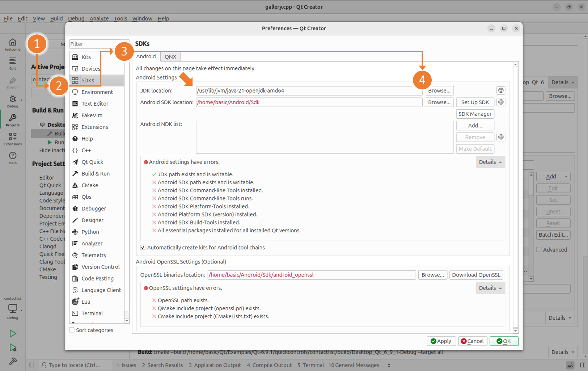Viewport: 588px width, 371px height.
Task: Open Issues output pane
Action: pyautogui.click(x=126, y=365)
